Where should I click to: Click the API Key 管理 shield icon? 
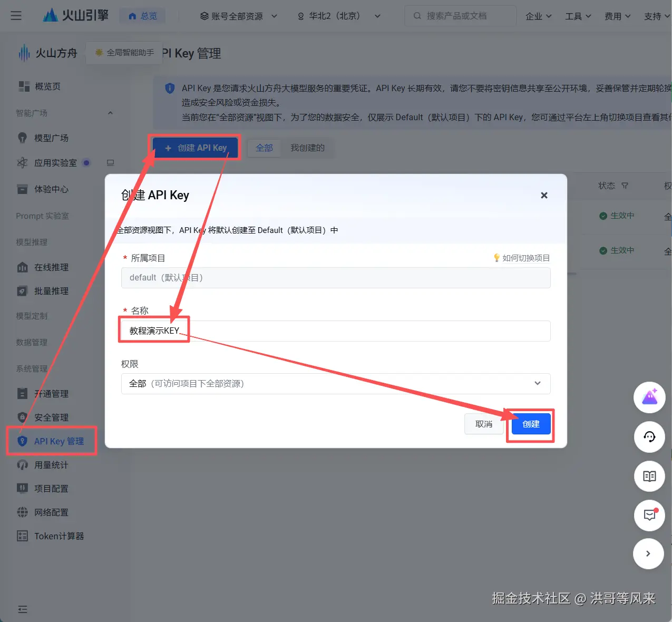coord(22,441)
